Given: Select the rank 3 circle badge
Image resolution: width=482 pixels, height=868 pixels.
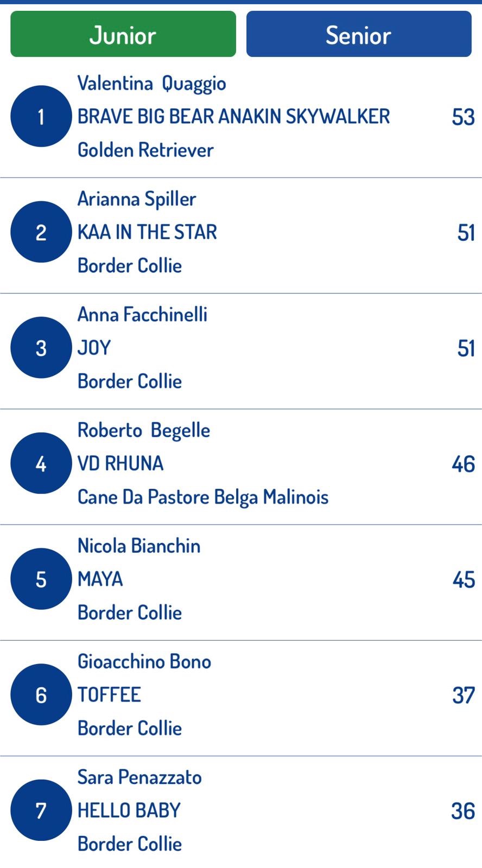Looking at the screenshot, I should coord(41,348).
